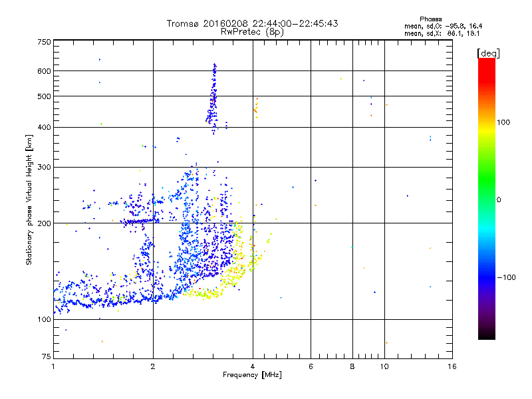The height and width of the screenshot is (399, 532).
Task: Click the y-axis label '300'
Action: (44, 168)
